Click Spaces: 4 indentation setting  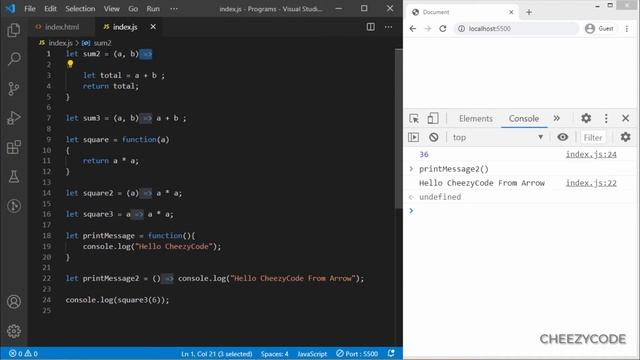(274, 353)
